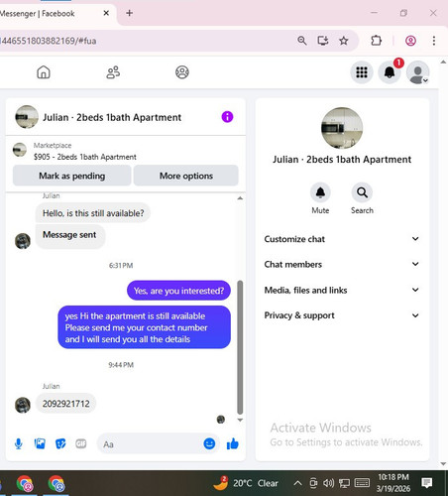Viewport: 448px width, 496px height.
Task: Open Julian chat header title
Action: click(112, 117)
